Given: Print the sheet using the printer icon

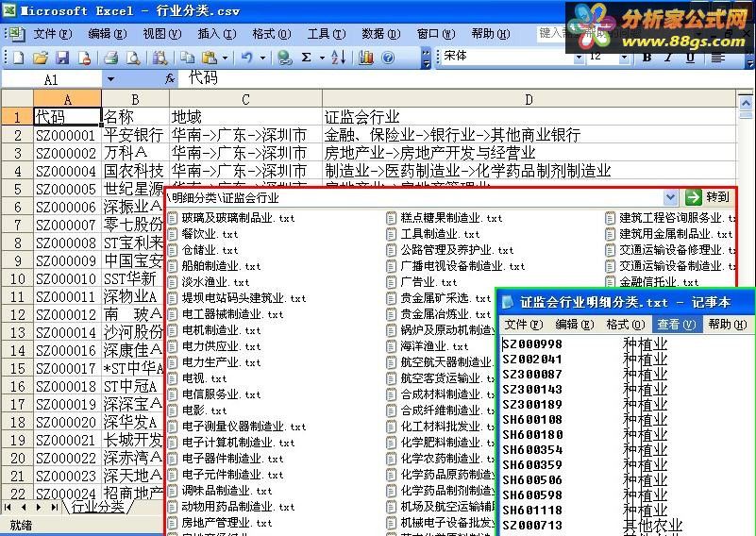Looking at the screenshot, I should pos(110,58).
